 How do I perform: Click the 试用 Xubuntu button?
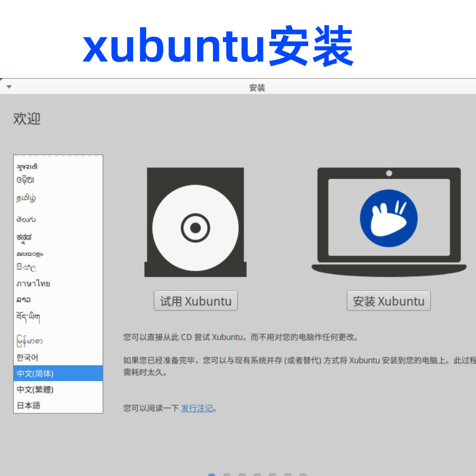tap(195, 301)
